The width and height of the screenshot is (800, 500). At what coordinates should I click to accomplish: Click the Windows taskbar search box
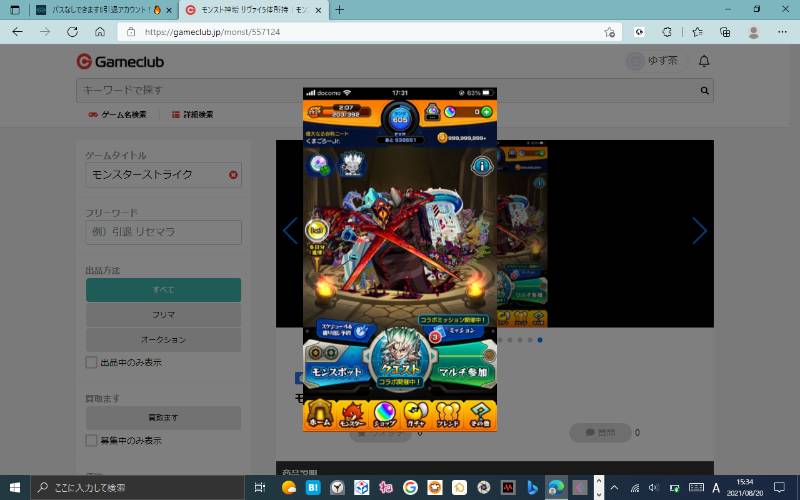(x=137, y=488)
